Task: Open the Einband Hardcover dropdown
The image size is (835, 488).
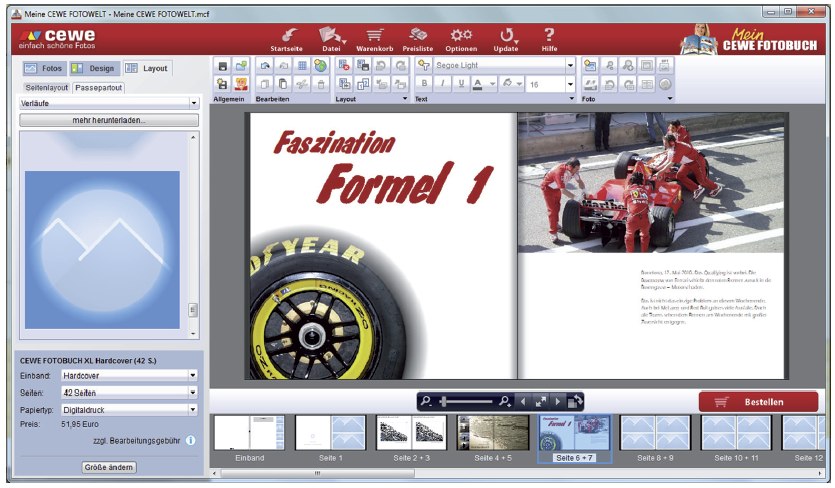Action: pyautogui.click(x=193, y=376)
